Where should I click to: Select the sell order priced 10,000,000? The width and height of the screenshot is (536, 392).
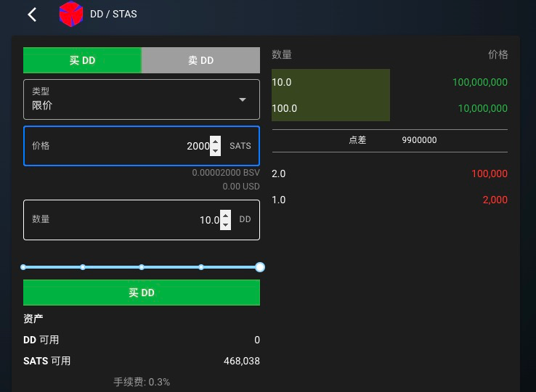(389, 108)
